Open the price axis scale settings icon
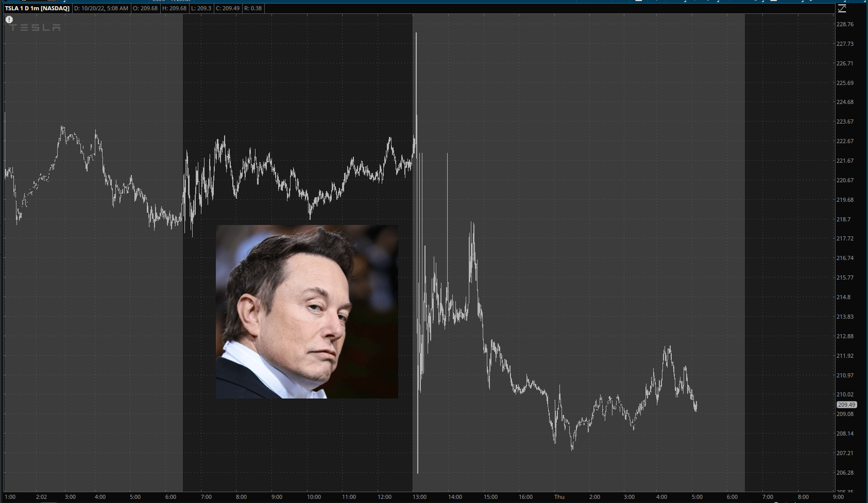Image resolution: width=868 pixels, height=503 pixels. click(x=842, y=8)
